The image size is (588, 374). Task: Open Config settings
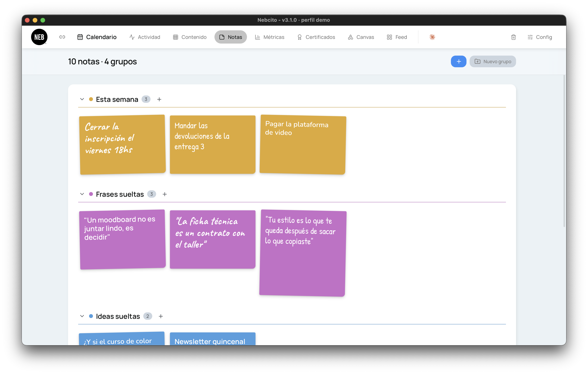pos(539,37)
